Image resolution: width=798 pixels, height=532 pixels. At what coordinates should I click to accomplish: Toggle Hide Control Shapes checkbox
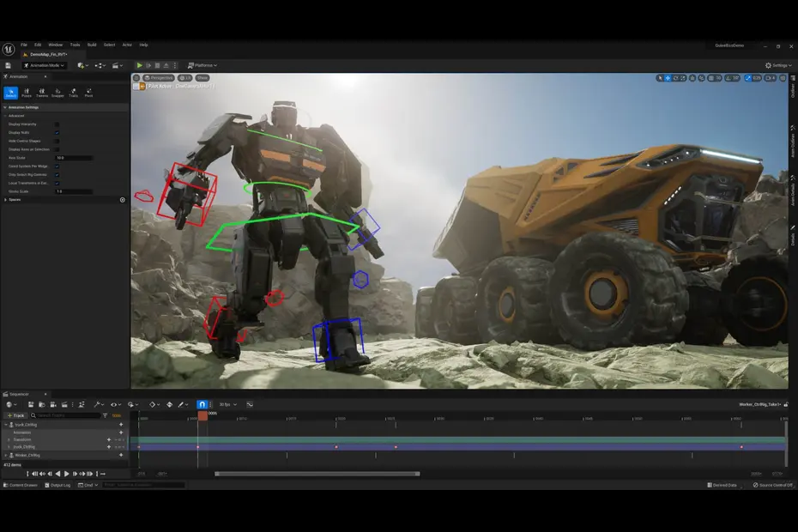(x=57, y=141)
